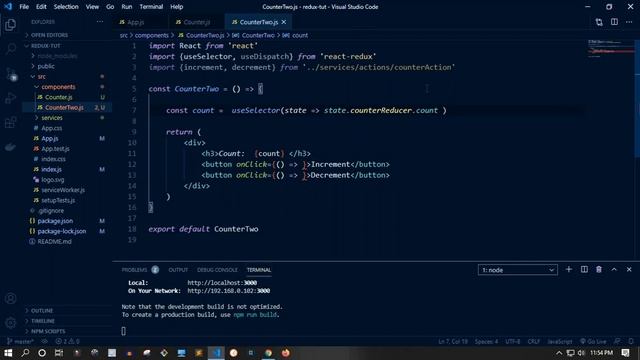Click the cursor position Ln 7, Col 19
The image size is (640, 360).
453,341
